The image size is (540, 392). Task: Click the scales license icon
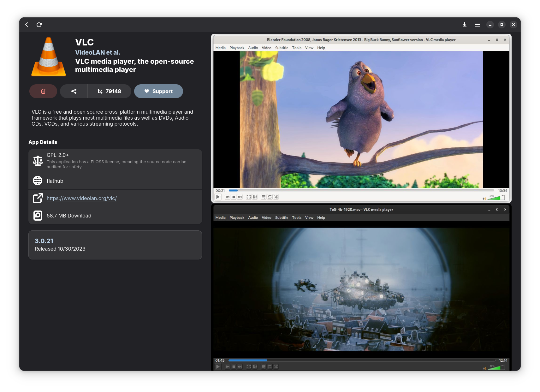pos(38,161)
